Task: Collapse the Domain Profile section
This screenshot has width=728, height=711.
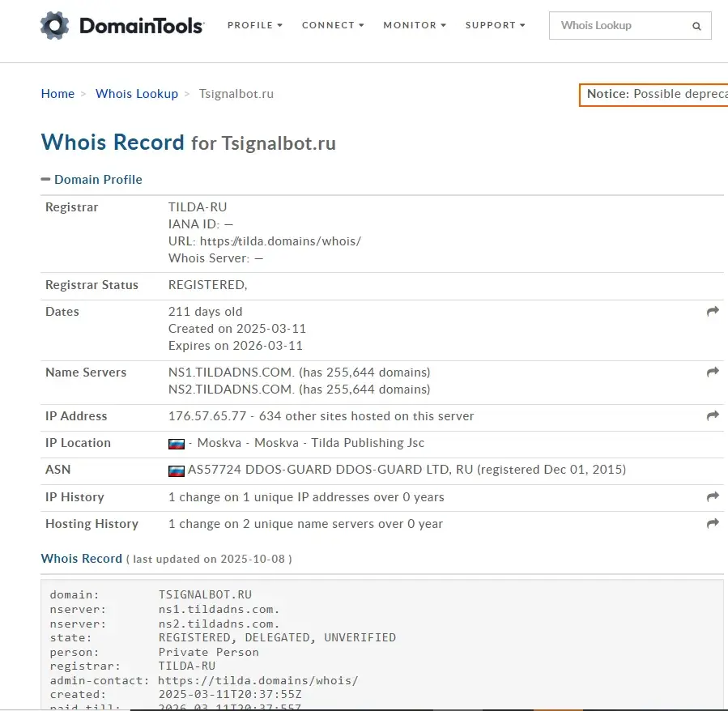Action: [92, 179]
